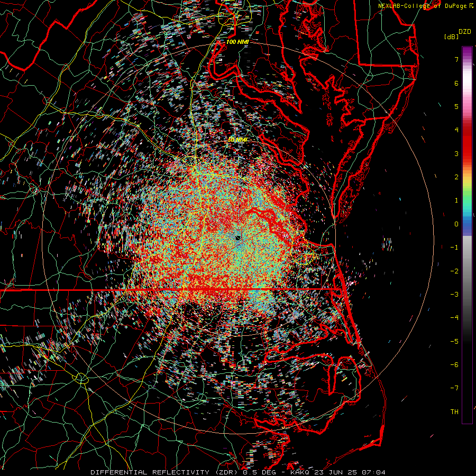
Task: Click the ZDR color scale bar
Action: (x=467, y=235)
